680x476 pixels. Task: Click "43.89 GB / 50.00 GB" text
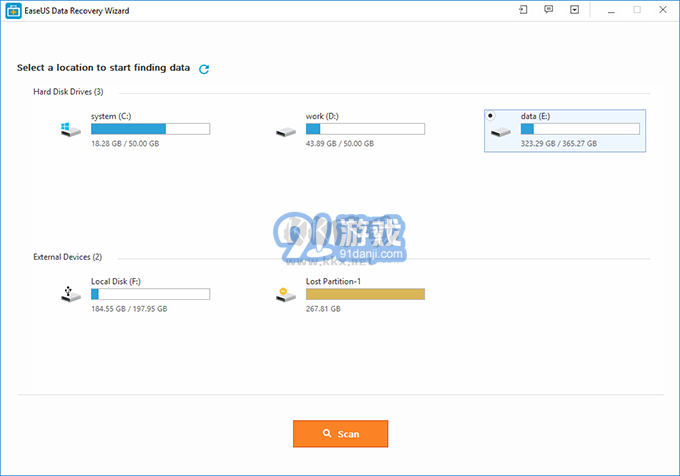click(x=340, y=143)
